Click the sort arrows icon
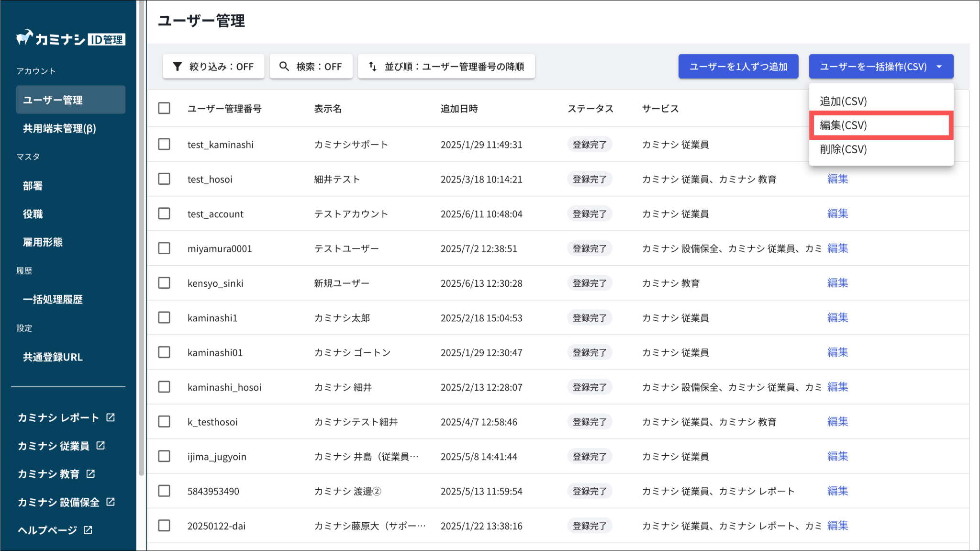The width and height of the screenshot is (980, 551). 372,66
